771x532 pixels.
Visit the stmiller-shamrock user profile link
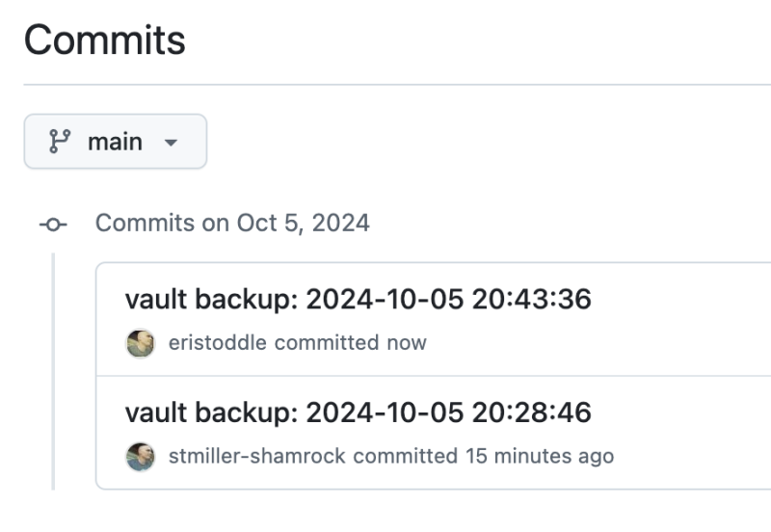click(x=256, y=456)
